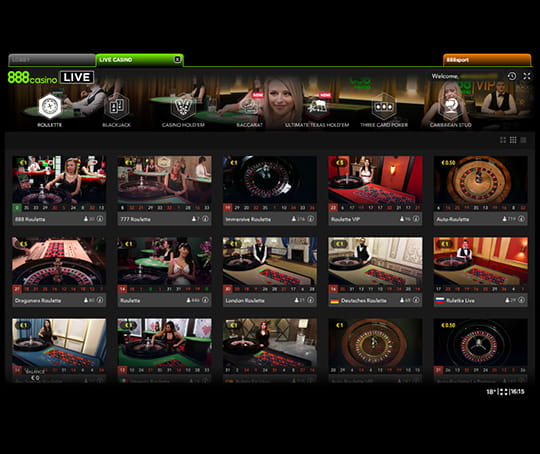Open the game history clock icon
540x454 pixels.
click(512, 76)
